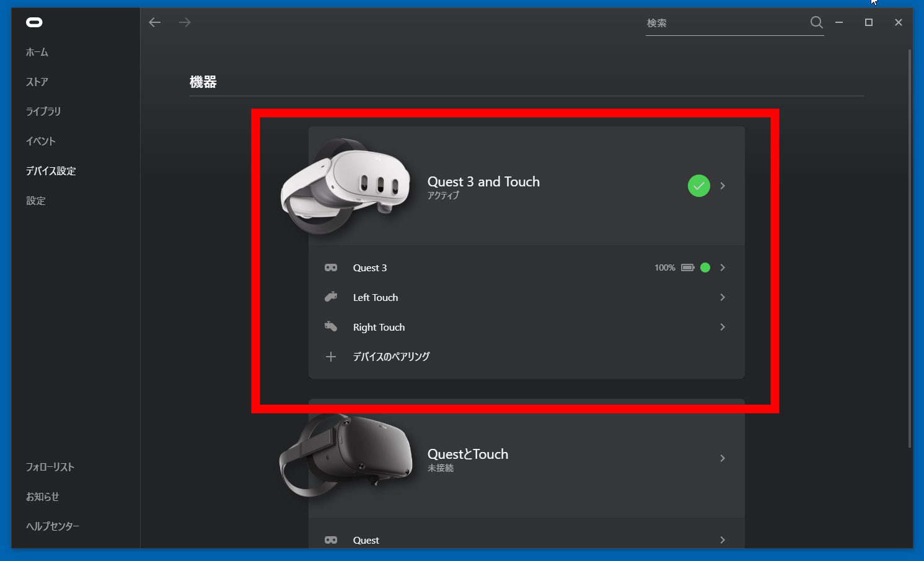
Task: Click the forward arrow navigation icon
Action: [x=185, y=22]
